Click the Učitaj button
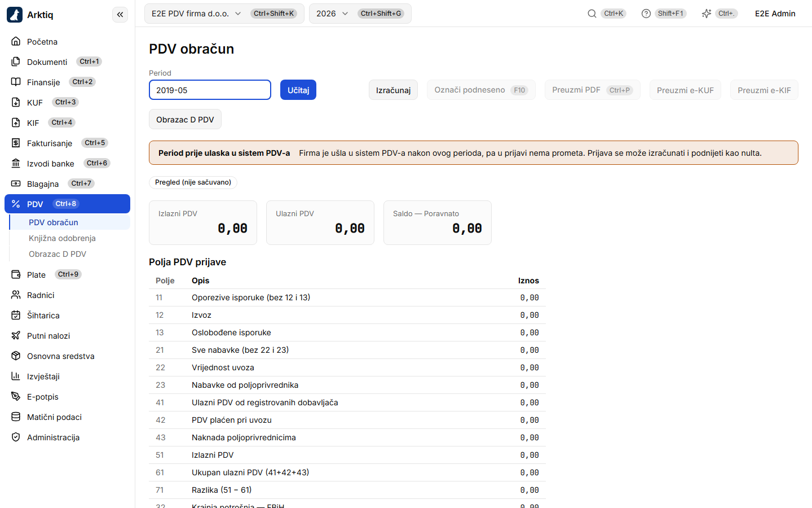Viewport: 812px width, 508px height. pos(298,90)
